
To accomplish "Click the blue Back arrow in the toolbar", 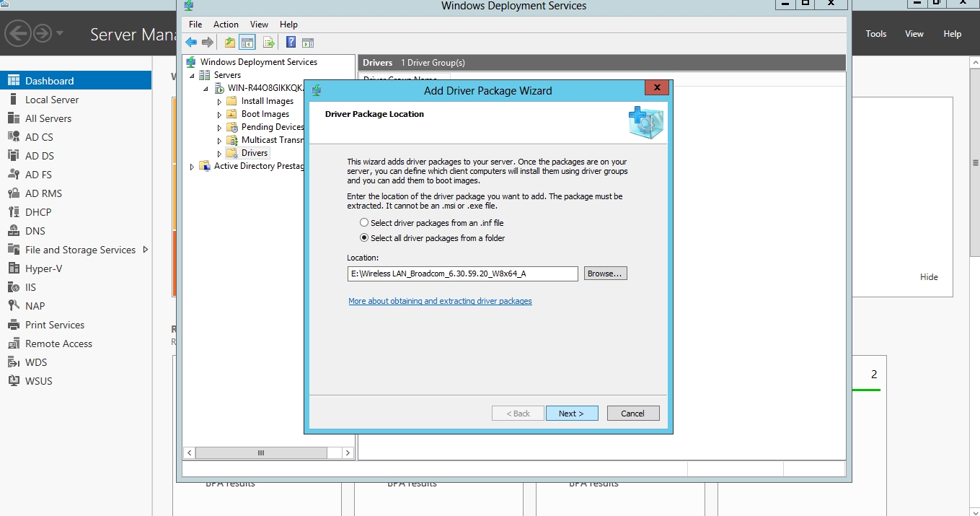I will pyautogui.click(x=191, y=43).
